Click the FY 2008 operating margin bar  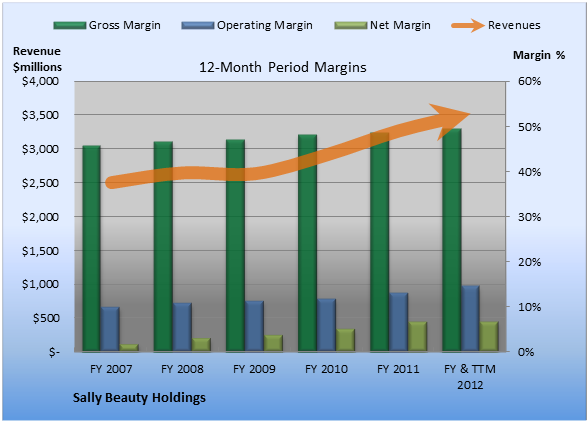182,327
